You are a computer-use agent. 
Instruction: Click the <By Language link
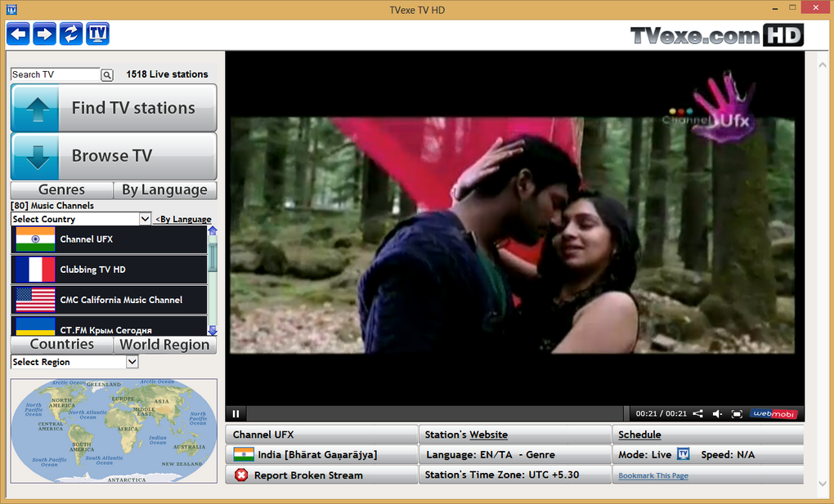pos(183,219)
